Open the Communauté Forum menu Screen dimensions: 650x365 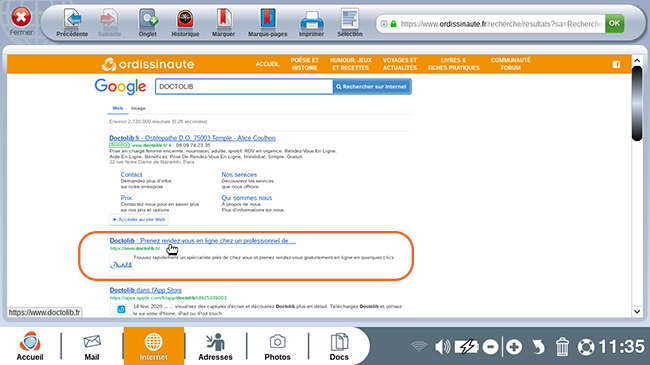tap(510, 64)
